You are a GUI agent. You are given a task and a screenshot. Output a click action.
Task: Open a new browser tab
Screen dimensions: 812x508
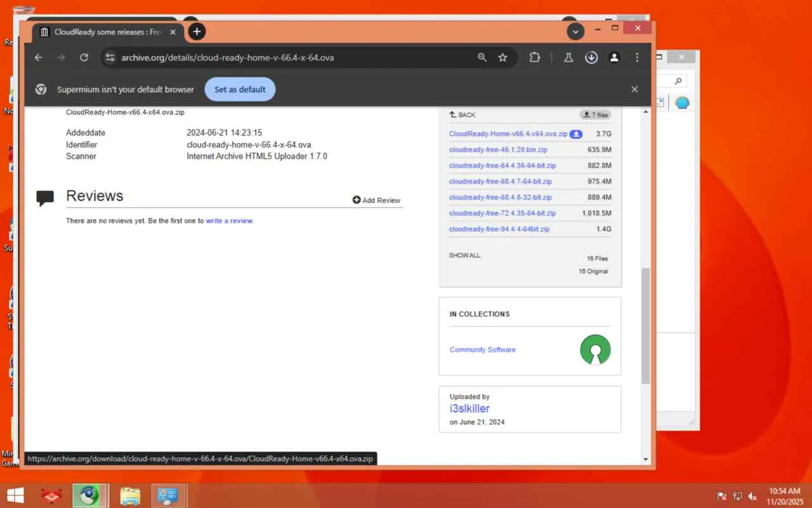pos(197,31)
